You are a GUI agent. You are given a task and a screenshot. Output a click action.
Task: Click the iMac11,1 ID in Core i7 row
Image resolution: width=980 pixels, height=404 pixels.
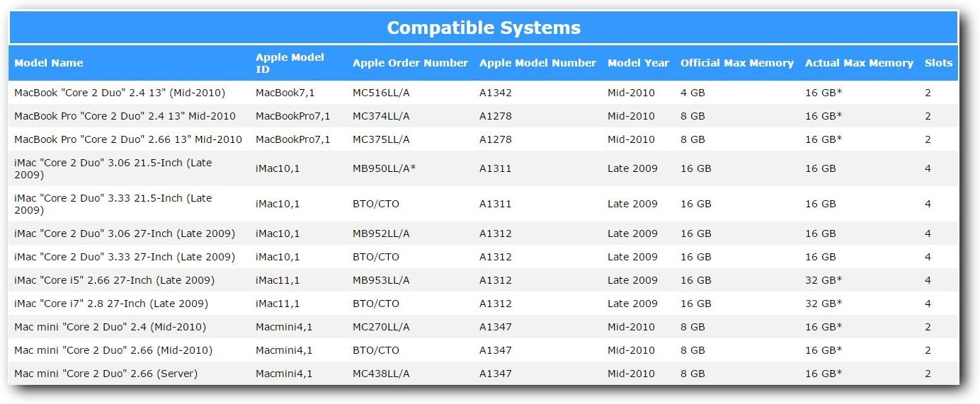click(278, 304)
